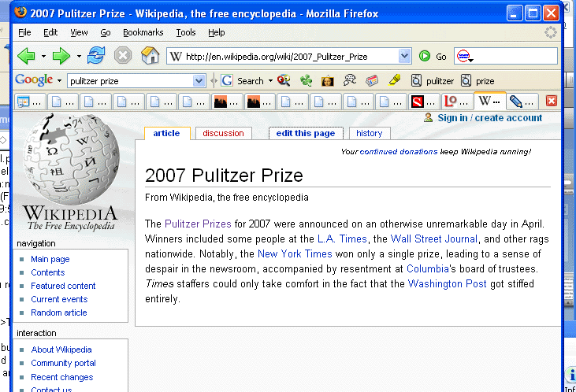Go to the Home page icon
Viewport: 576px width, 392px height.
coord(150,56)
